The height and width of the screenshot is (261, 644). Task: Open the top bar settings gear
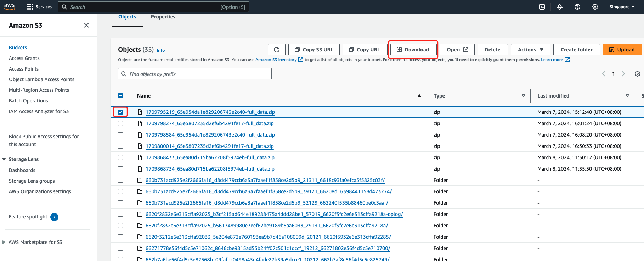tap(595, 7)
